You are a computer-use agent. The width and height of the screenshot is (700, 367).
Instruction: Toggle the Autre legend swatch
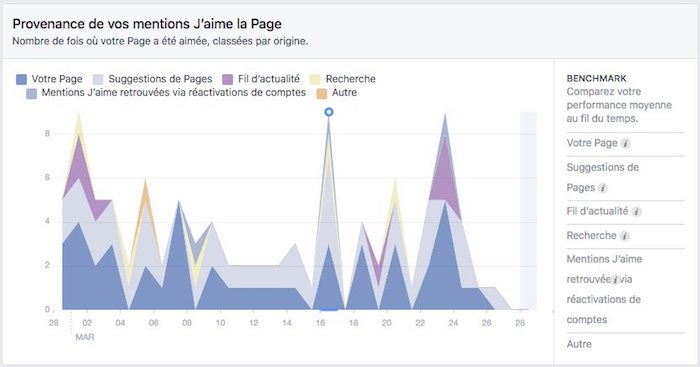tap(322, 93)
